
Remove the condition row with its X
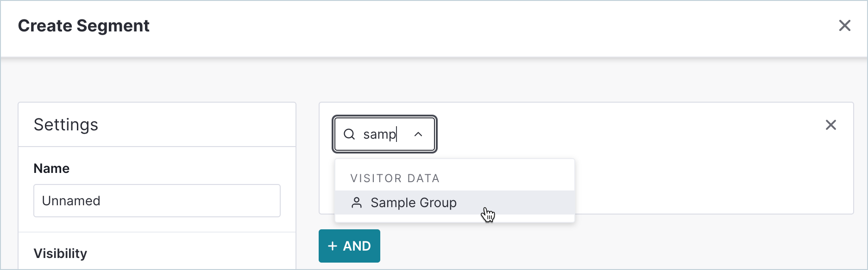[830, 125]
